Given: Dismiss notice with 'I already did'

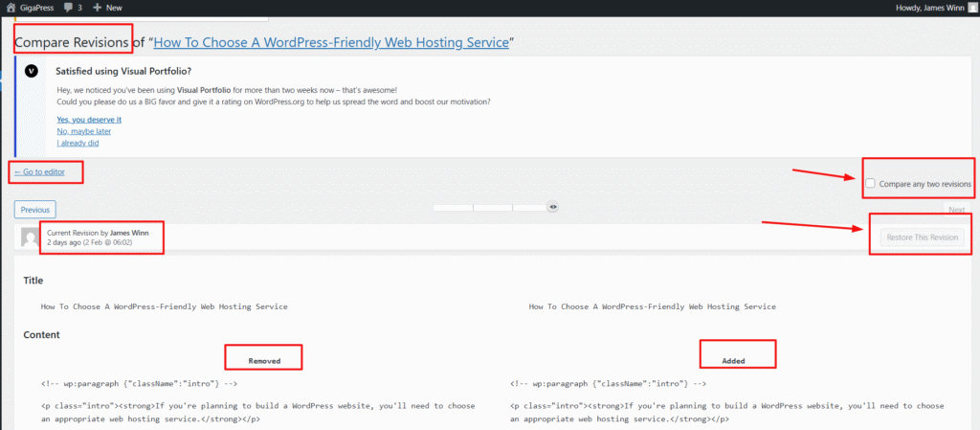Looking at the screenshot, I should pos(78,143).
